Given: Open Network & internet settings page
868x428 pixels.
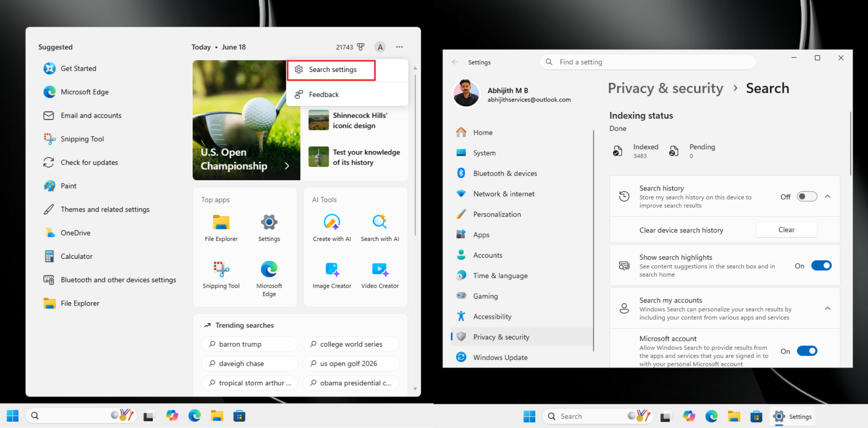Looking at the screenshot, I should (522, 194).
